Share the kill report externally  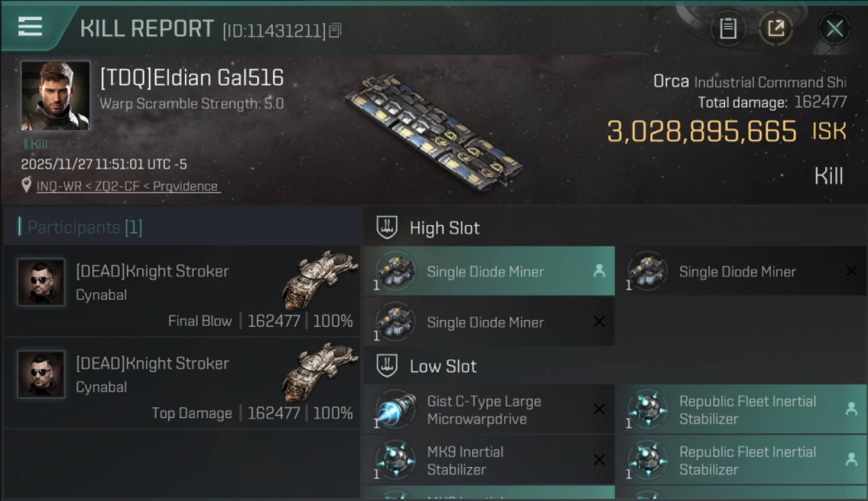(x=776, y=29)
